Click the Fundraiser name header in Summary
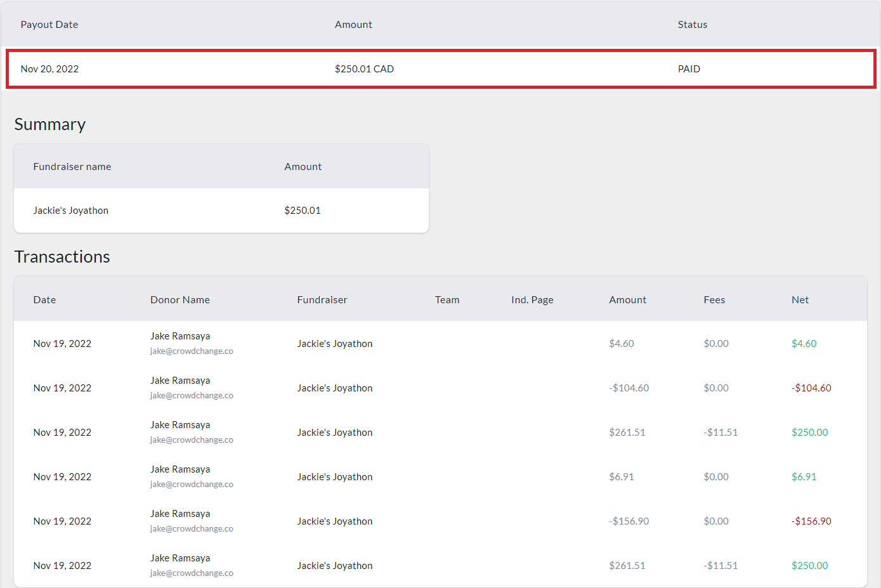The height and width of the screenshot is (588, 881). pos(72,167)
